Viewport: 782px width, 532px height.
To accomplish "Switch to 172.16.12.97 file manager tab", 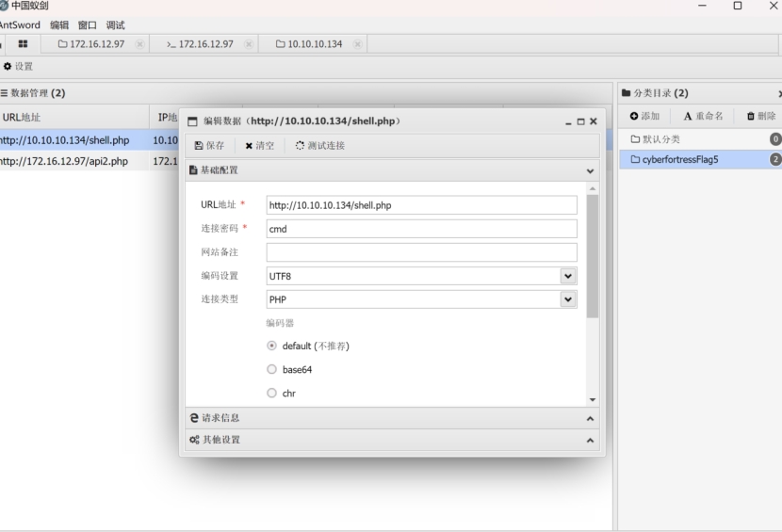I will coord(91,44).
